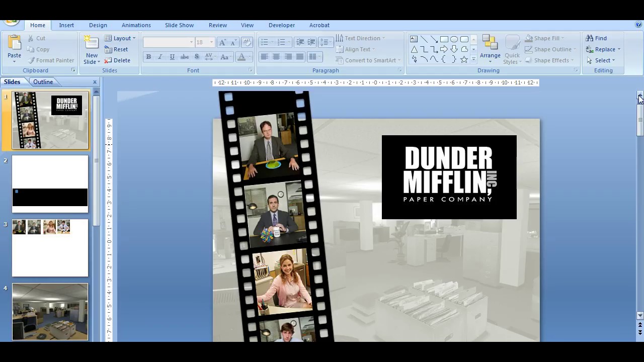Screen dimensions: 644x362
Task: Decrease the list indent level
Action: click(x=300, y=42)
